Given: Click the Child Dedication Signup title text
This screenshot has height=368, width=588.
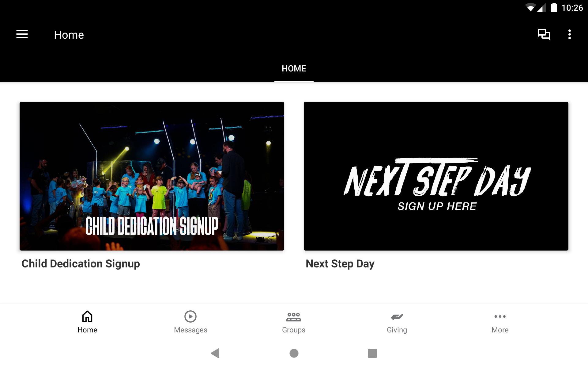Looking at the screenshot, I should click(x=81, y=264).
